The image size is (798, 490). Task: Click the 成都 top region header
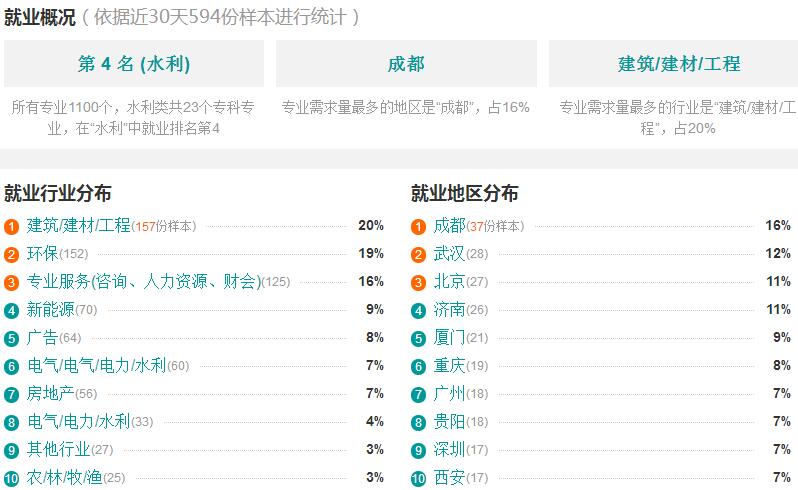(406, 64)
